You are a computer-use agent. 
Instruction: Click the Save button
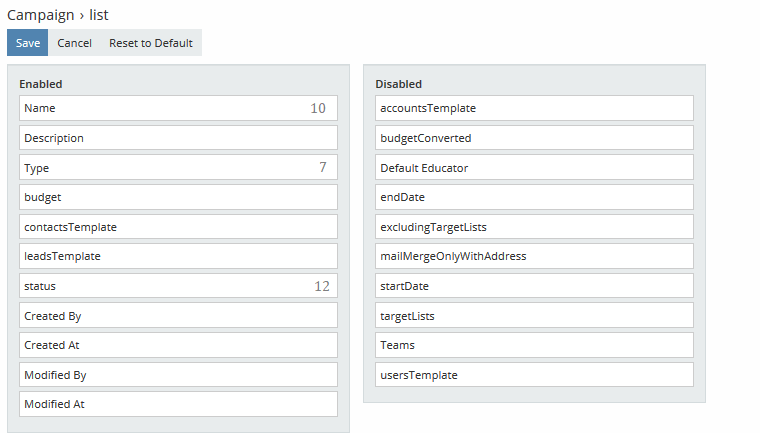(27, 43)
